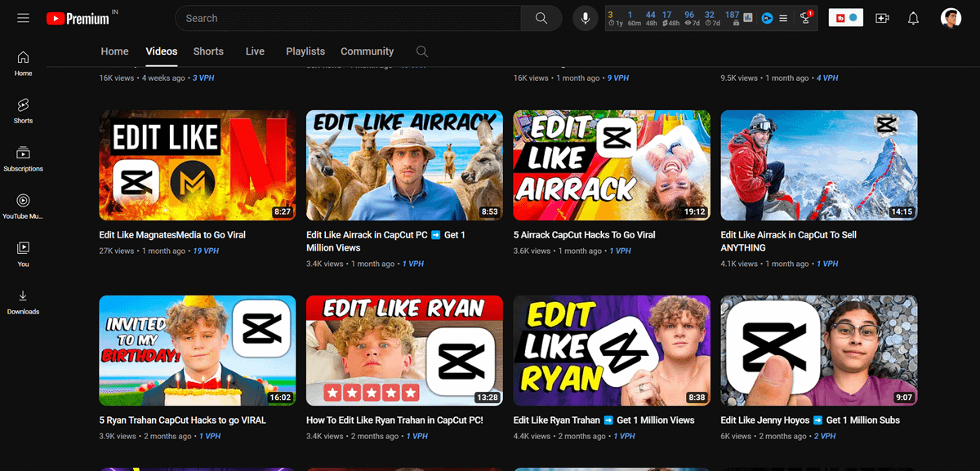Click the vidIQ '187' locked stat
The height and width of the screenshot is (471, 980).
[x=732, y=18]
